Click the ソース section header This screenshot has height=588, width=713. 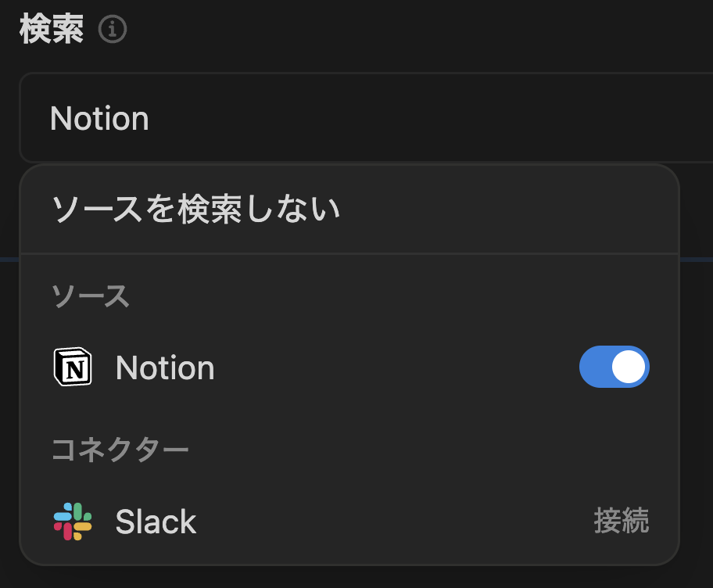(91, 296)
